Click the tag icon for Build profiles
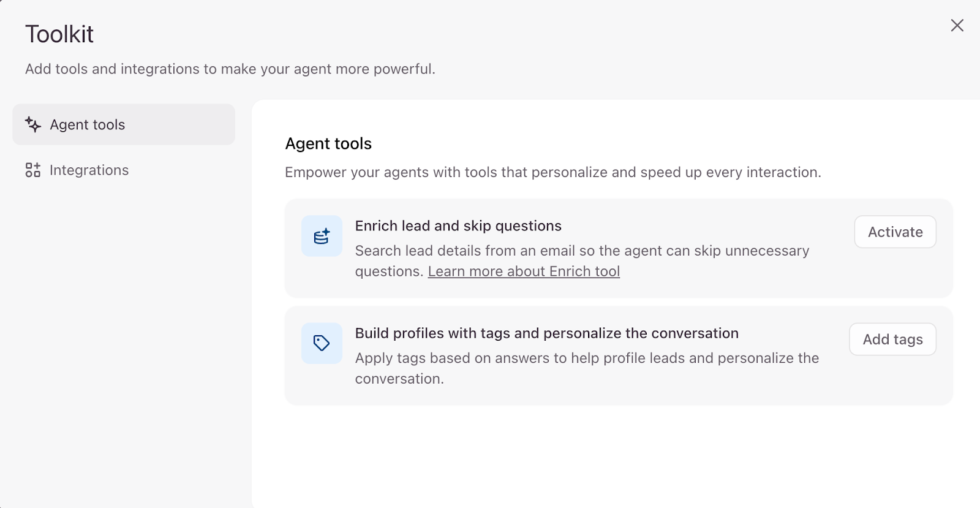Screen dimensions: 980x508 (322, 343)
